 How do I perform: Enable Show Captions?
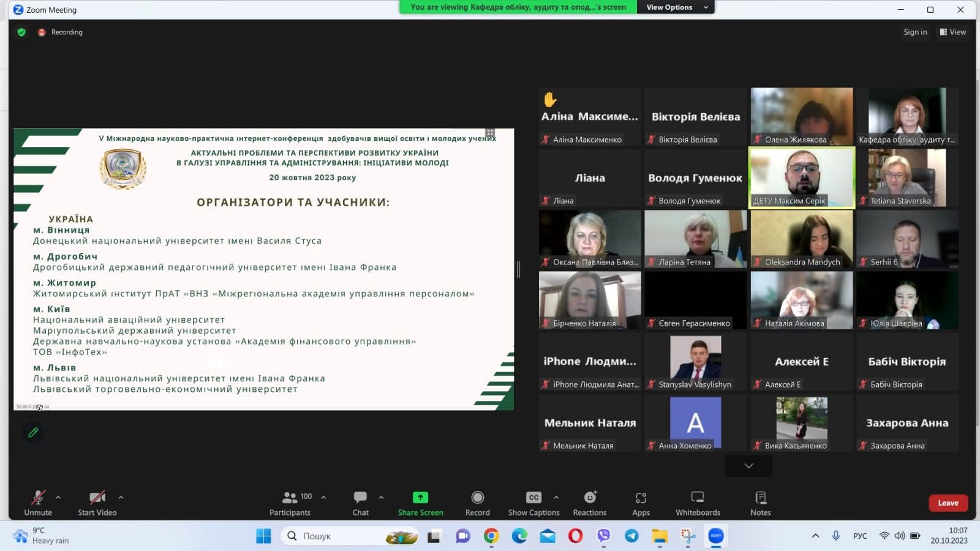pyautogui.click(x=533, y=503)
